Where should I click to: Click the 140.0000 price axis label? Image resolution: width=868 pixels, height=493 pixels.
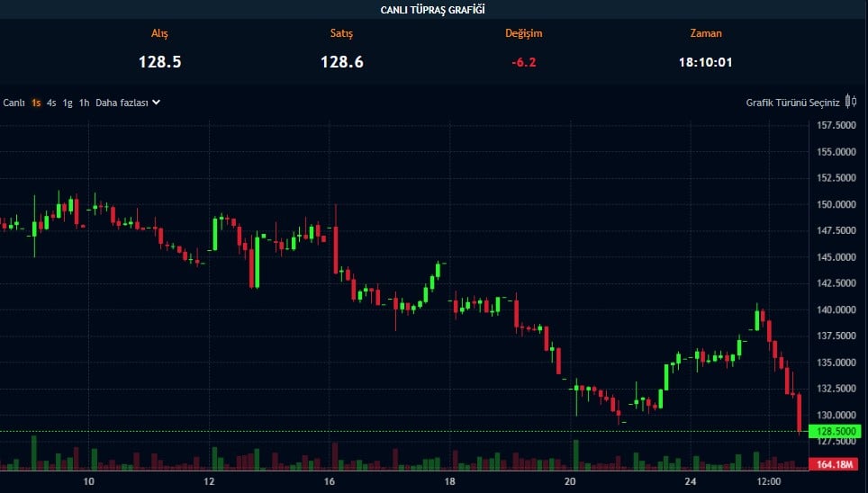(x=836, y=310)
